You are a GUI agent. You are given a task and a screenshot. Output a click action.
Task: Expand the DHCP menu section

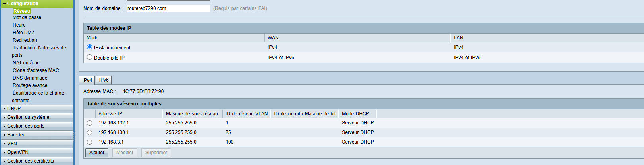point(14,109)
